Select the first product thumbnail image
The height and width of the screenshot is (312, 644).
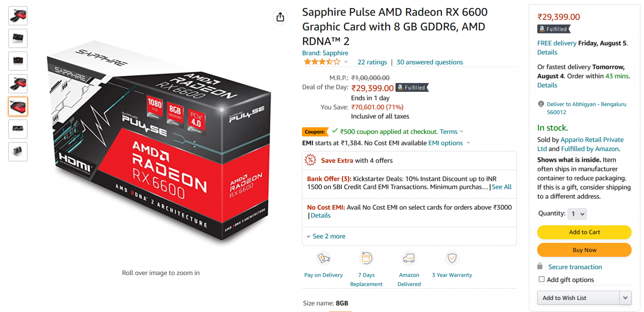(x=18, y=16)
